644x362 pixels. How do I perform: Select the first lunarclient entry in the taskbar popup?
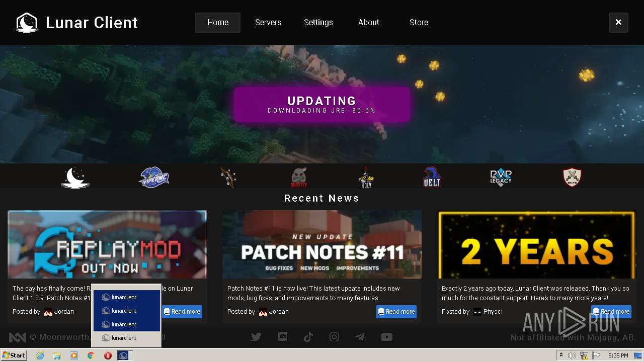pyautogui.click(x=126, y=297)
